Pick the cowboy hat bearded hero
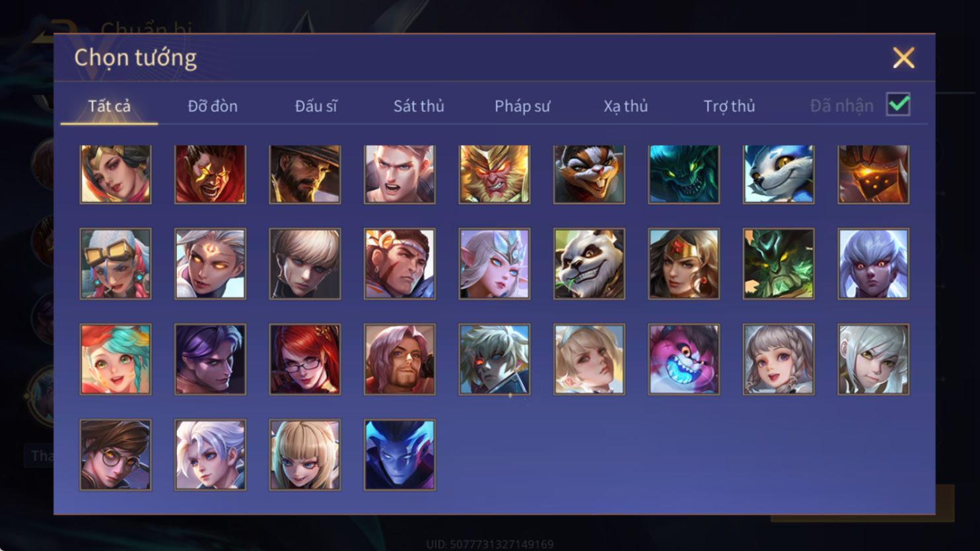The height and width of the screenshot is (551, 980). point(305,174)
